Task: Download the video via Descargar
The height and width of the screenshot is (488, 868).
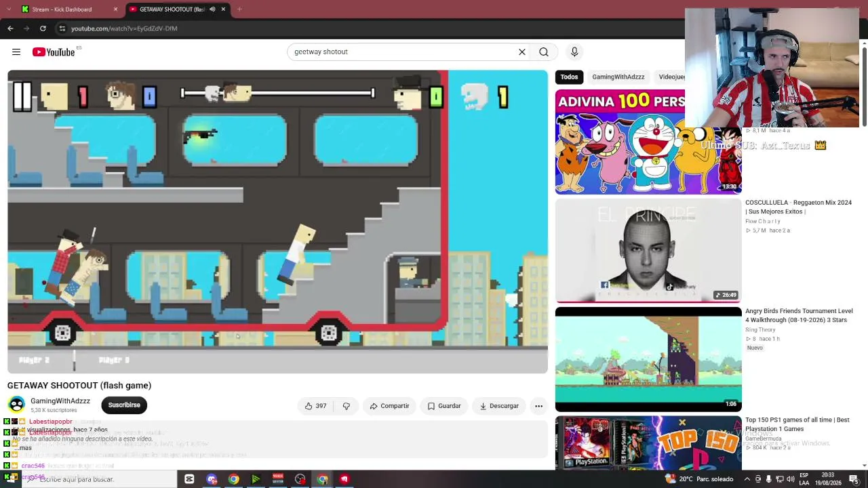Action: (499, 406)
